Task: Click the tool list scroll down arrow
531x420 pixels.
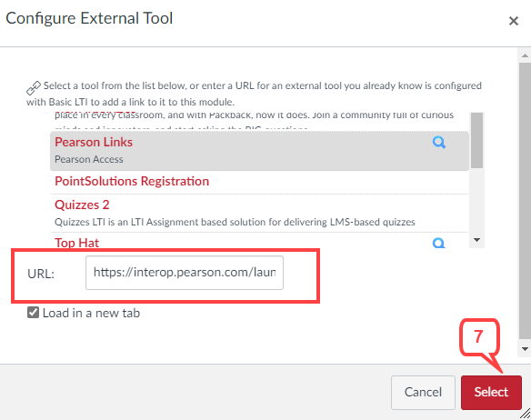Action: pos(476,240)
